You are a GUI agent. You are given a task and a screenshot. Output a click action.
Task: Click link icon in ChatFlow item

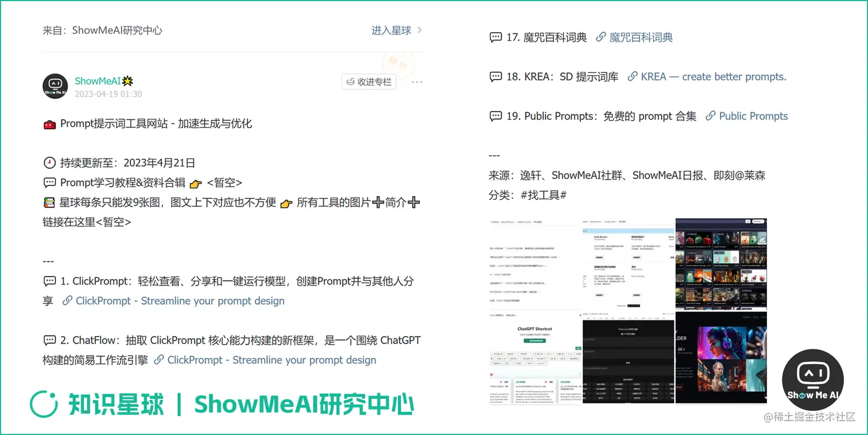[159, 360]
